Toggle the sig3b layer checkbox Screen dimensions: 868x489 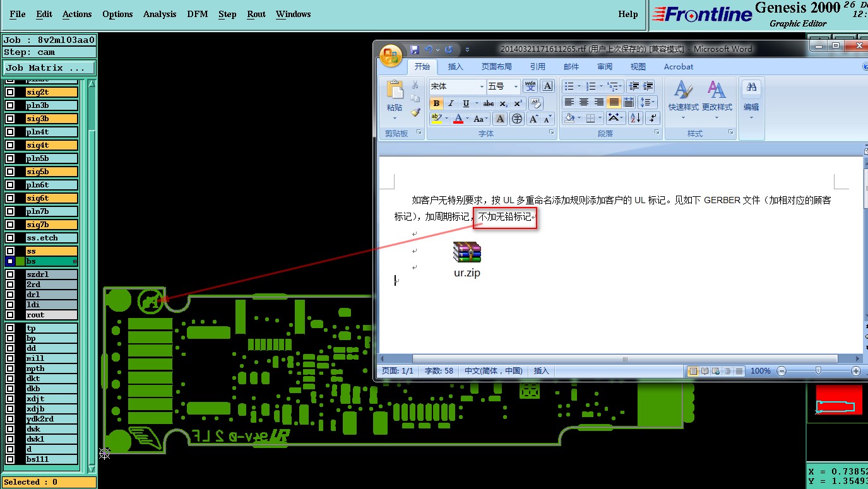10,119
